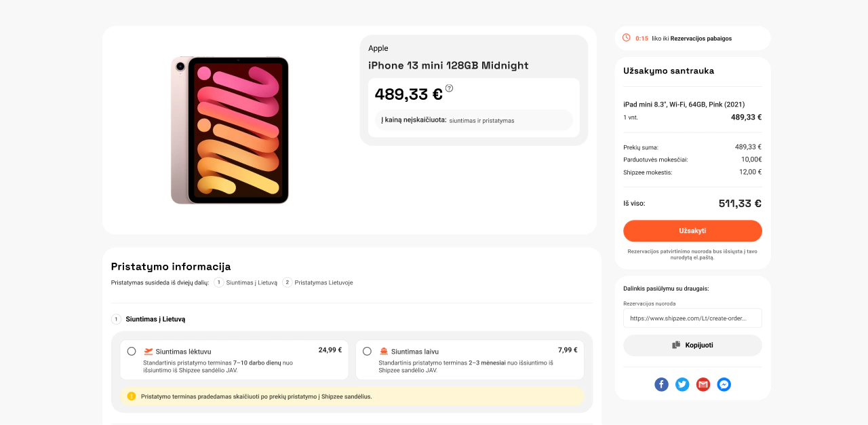The image size is (868, 425).
Task: Click step 2 Pristatymas Lietuvoje indicator
Action: click(x=317, y=282)
